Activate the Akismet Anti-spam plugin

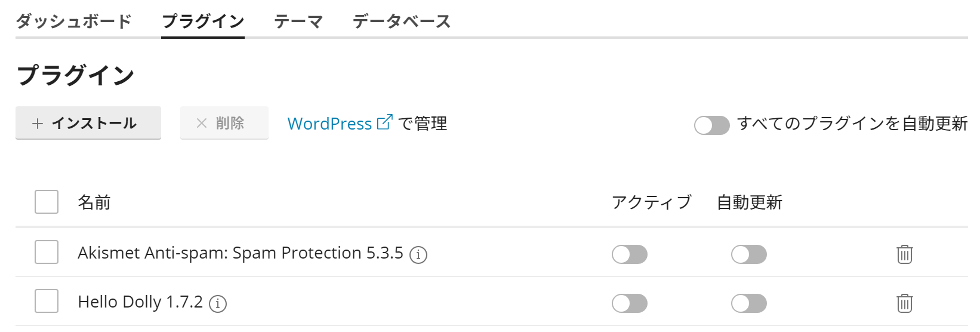[629, 254]
